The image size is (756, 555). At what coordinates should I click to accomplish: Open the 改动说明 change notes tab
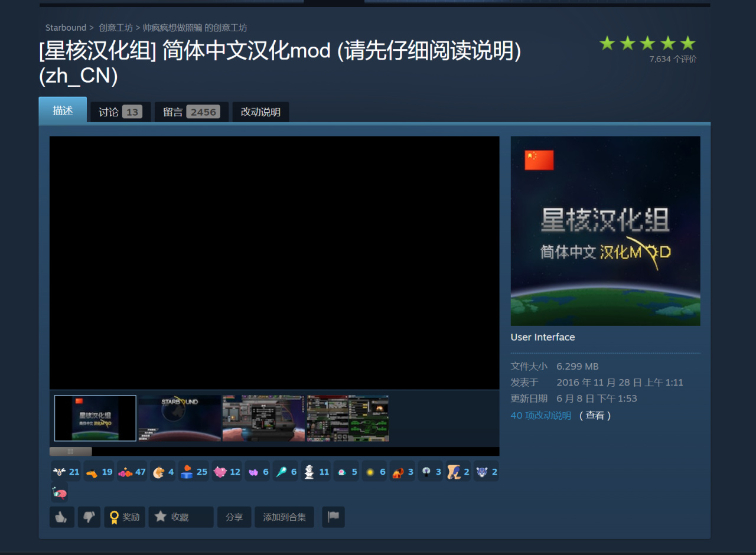260,112
